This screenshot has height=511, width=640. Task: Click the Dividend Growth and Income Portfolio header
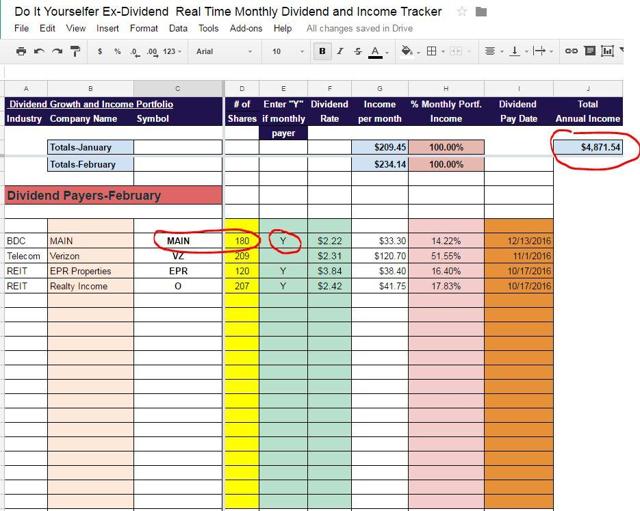pos(91,104)
